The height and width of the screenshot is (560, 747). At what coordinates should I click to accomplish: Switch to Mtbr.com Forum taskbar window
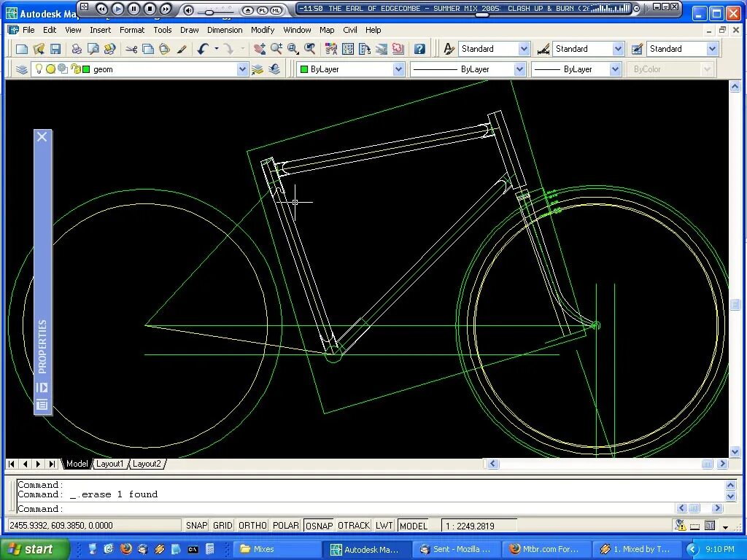pos(546,549)
